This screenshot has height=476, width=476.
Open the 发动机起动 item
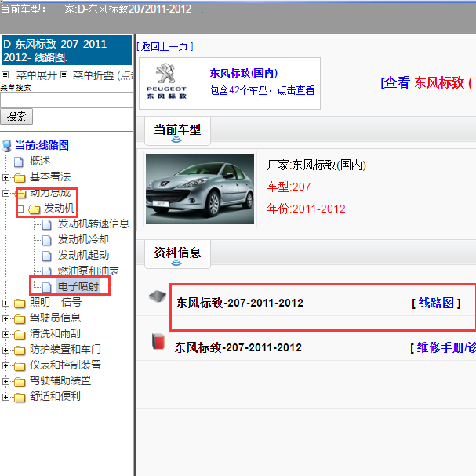click(83, 256)
